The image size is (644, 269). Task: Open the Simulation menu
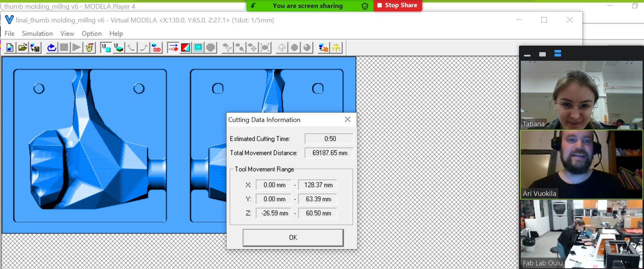pos(37,33)
